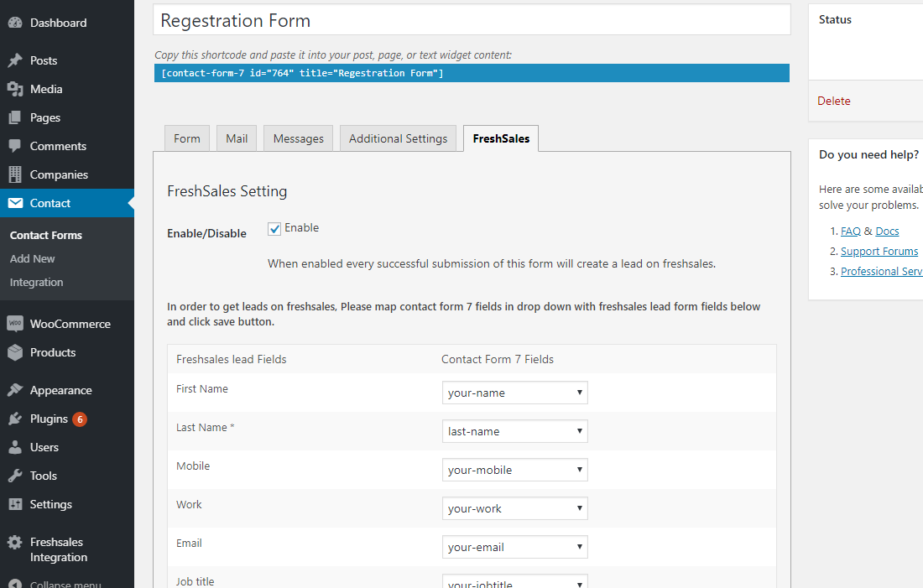The image size is (923, 588).
Task: Click the Dashboard gauge icon
Action: (x=15, y=23)
